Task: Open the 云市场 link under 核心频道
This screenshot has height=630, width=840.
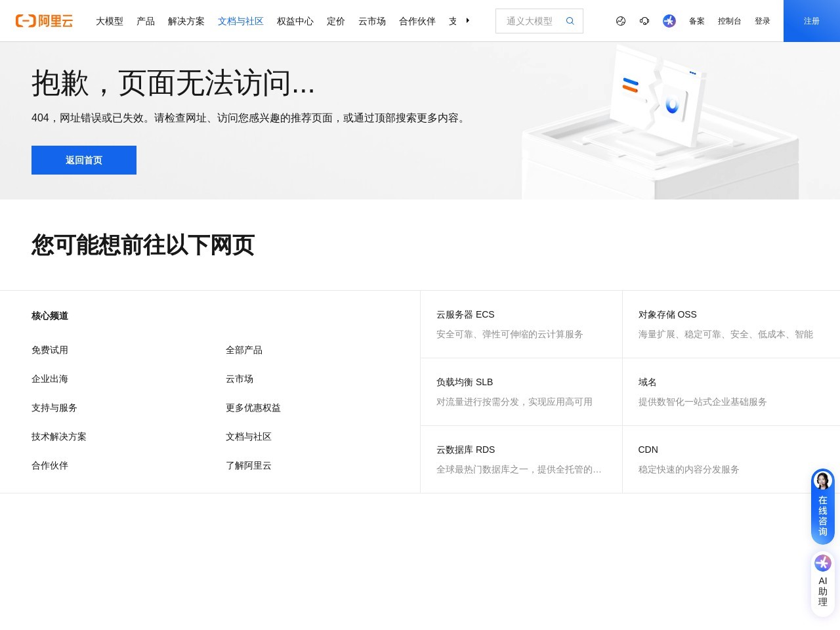Action: pyautogui.click(x=240, y=379)
